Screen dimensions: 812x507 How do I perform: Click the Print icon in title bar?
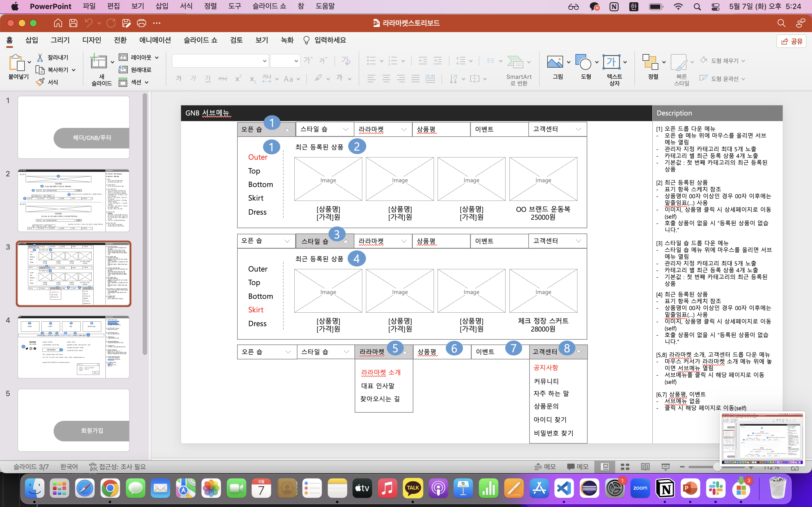(142, 23)
